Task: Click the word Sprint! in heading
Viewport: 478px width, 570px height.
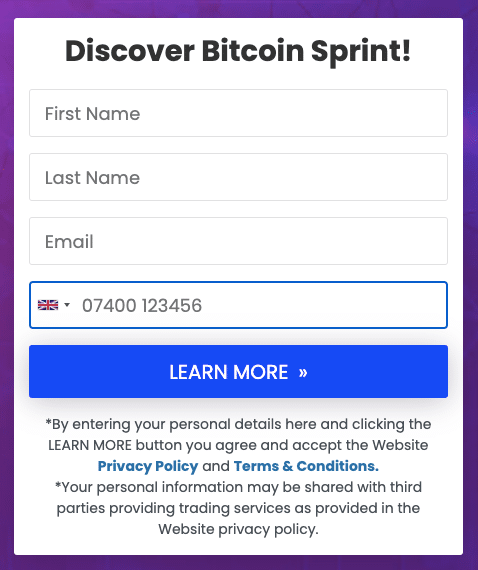Action: (x=361, y=51)
